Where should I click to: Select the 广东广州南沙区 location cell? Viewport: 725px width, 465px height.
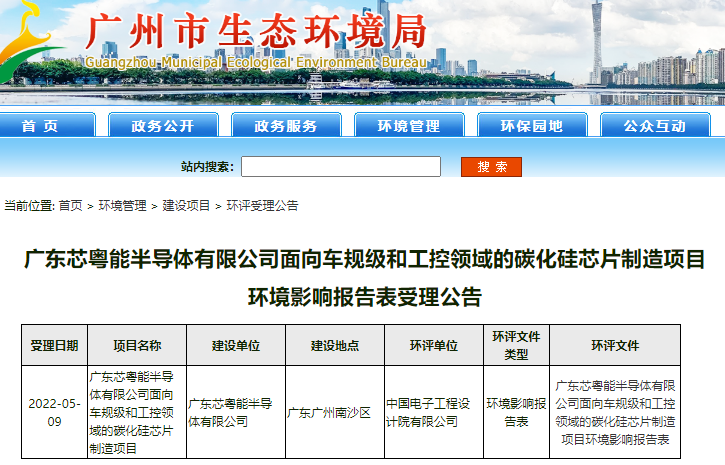click(x=335, y=412)
